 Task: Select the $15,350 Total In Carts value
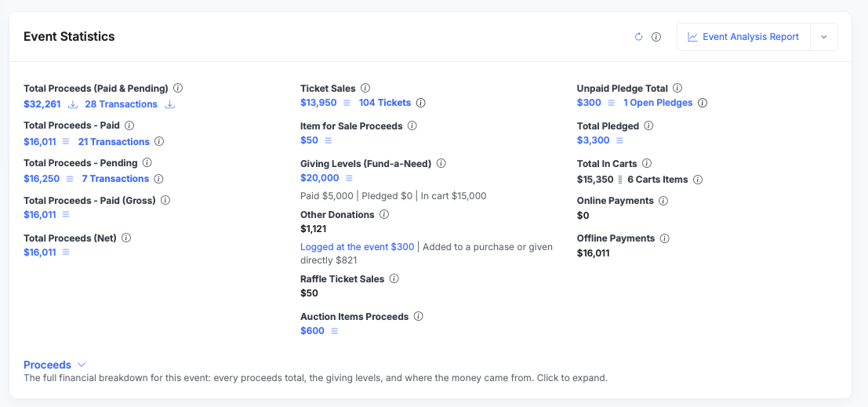point(595,180)
